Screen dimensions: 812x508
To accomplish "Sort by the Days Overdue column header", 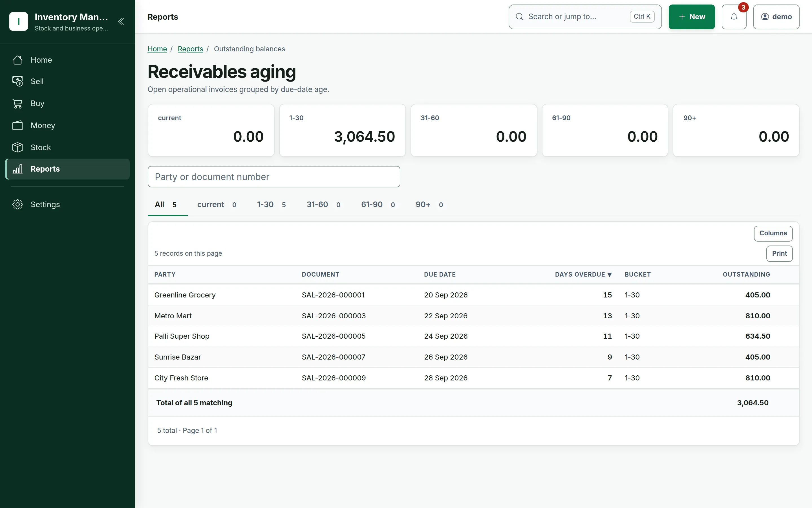I will click(x=583, y=275).
